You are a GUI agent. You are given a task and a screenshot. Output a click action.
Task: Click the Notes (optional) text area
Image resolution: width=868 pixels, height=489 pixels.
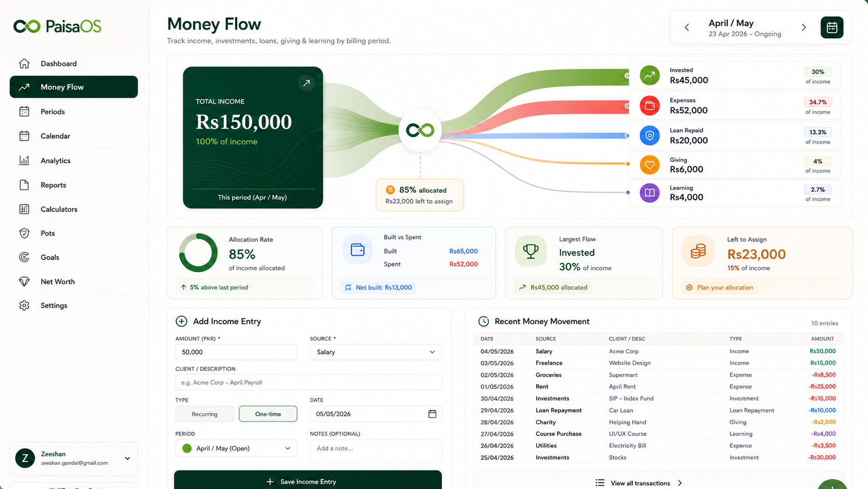click(x=376, y=451)
